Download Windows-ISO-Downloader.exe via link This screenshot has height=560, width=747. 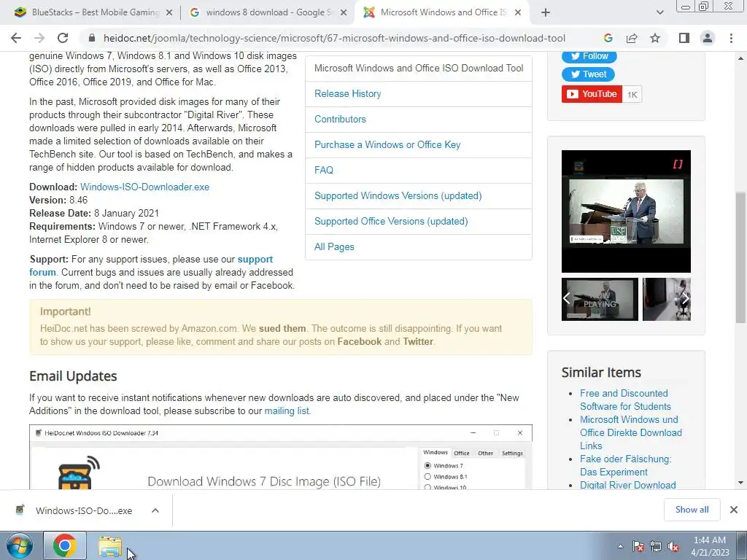pyautogui.click(x=145, y=187)
